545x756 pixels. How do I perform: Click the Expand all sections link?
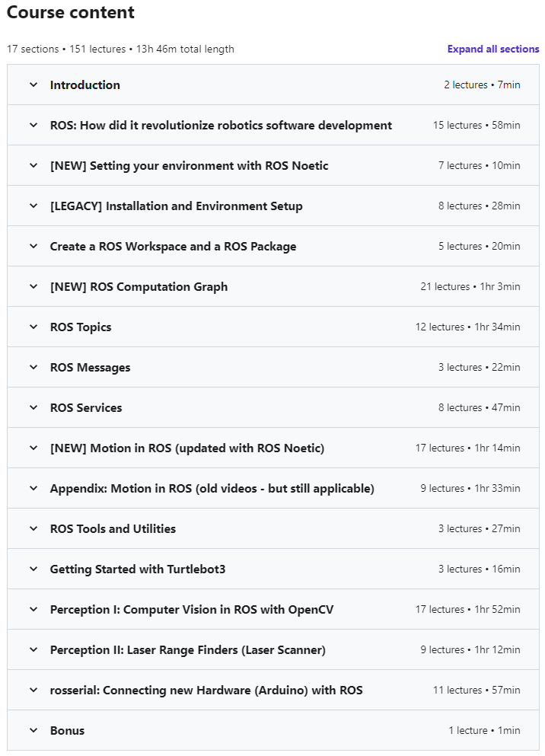point(493,49)
